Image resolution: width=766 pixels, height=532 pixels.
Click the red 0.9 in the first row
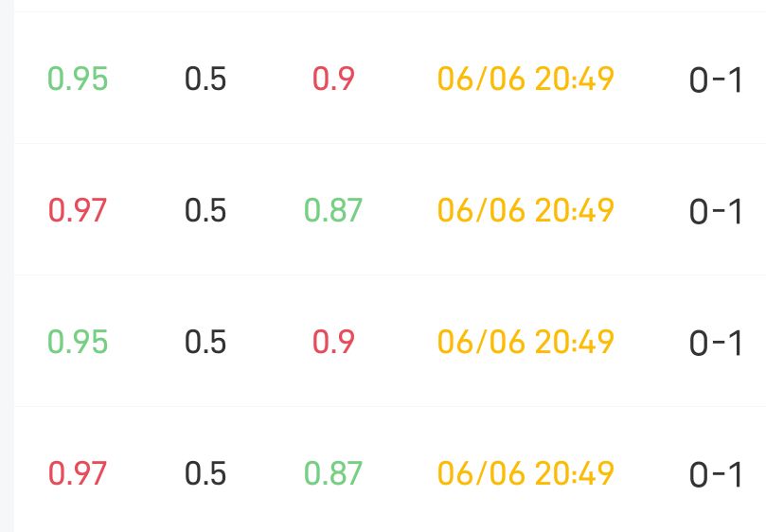(333, 79)
